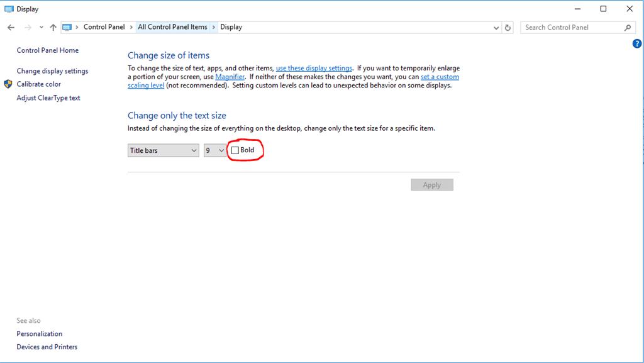Open Control Panel Home

(48, 50)
